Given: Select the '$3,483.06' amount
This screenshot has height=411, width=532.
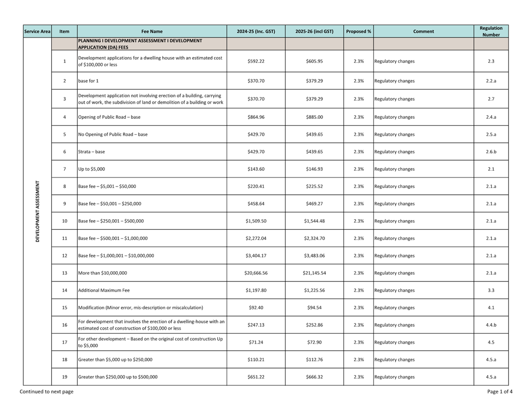Looking at the screenshot, I should pos(314,255).
